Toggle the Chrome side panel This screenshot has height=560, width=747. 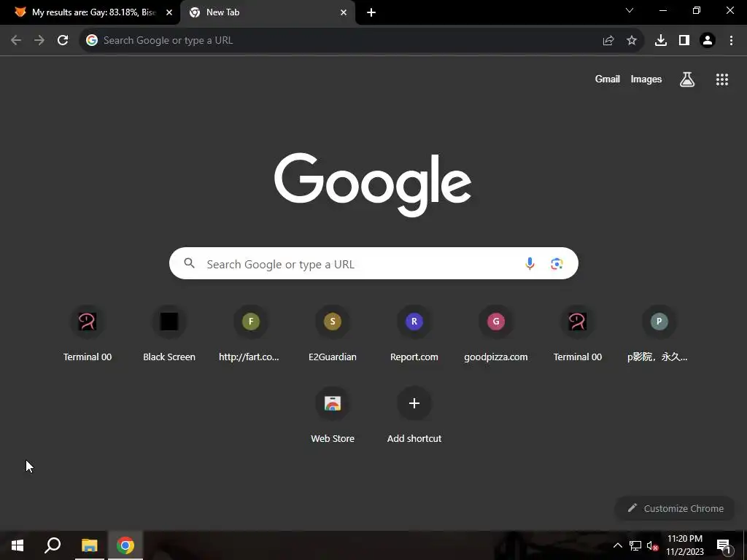(x=684, y=41)
